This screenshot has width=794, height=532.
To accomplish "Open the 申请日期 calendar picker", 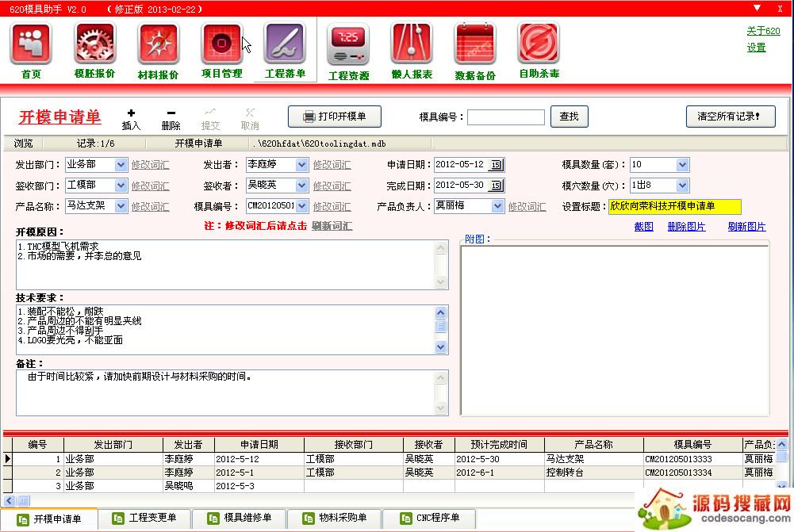I will click(496, 165).
